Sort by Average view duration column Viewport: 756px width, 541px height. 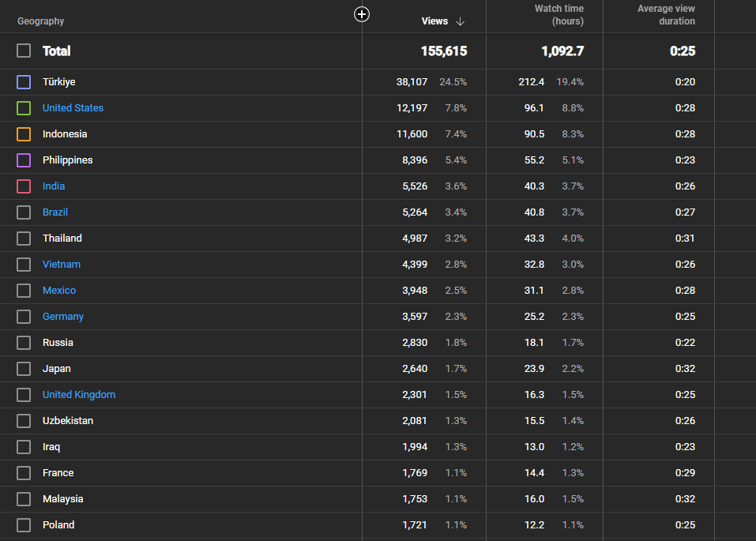[x=666, y=15]
